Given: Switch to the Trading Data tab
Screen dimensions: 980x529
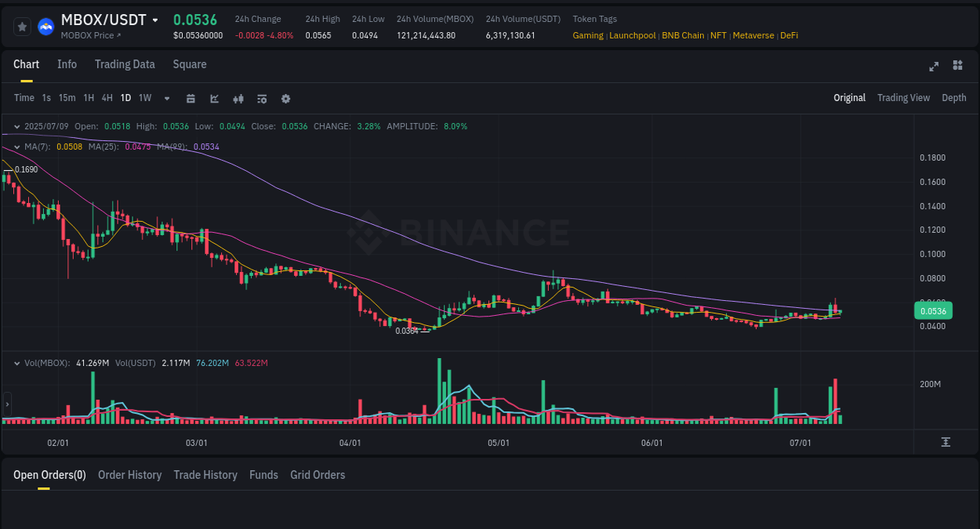Looking at the screenshot, I should [x=125, y=64].
